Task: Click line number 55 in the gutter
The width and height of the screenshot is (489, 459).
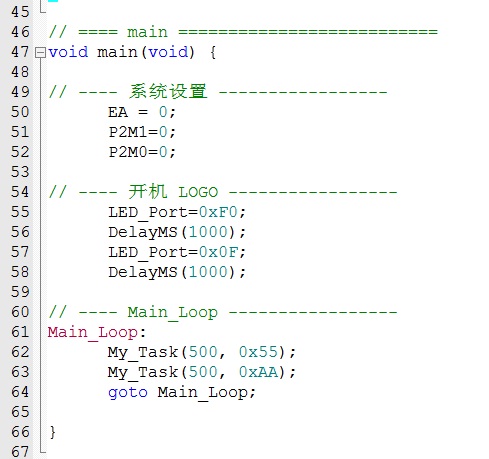Action: coord(20,212)
